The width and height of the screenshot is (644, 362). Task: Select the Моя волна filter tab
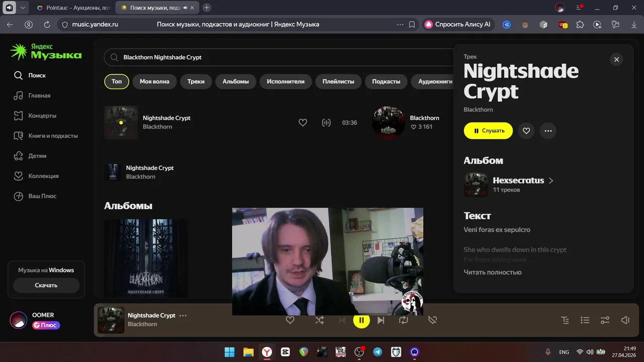click(154, 81)
